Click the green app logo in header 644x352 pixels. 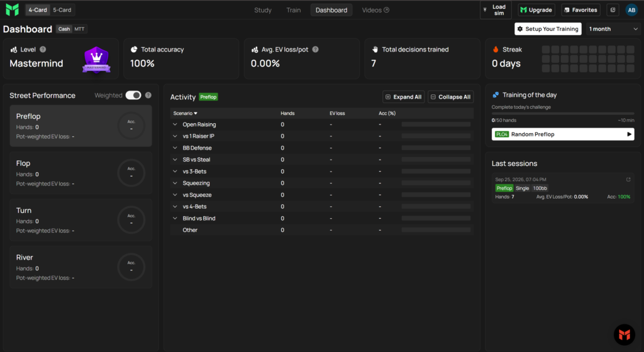[13, 9]
